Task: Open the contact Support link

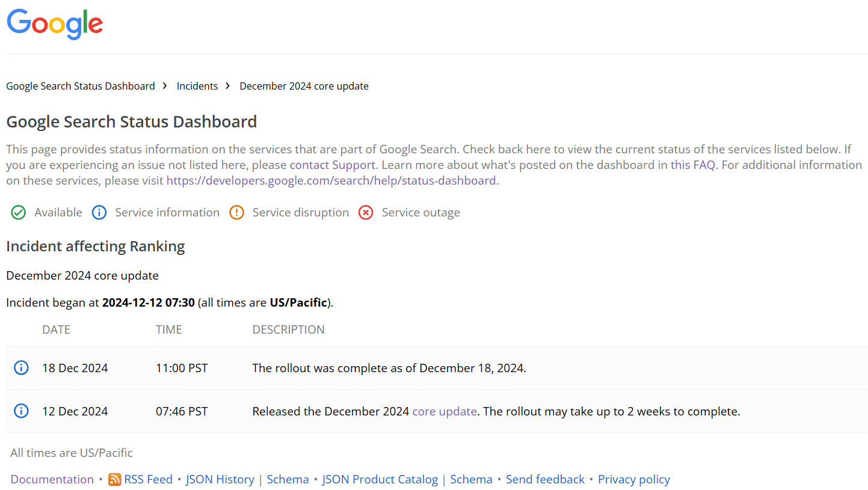Action: pos(333,165)
